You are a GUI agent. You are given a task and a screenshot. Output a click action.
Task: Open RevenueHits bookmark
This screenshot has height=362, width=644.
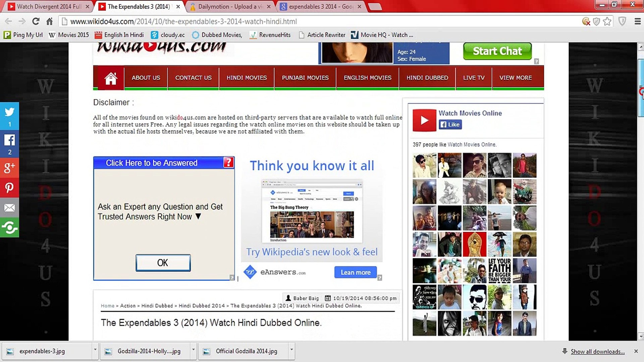click(x=270, y=35)
